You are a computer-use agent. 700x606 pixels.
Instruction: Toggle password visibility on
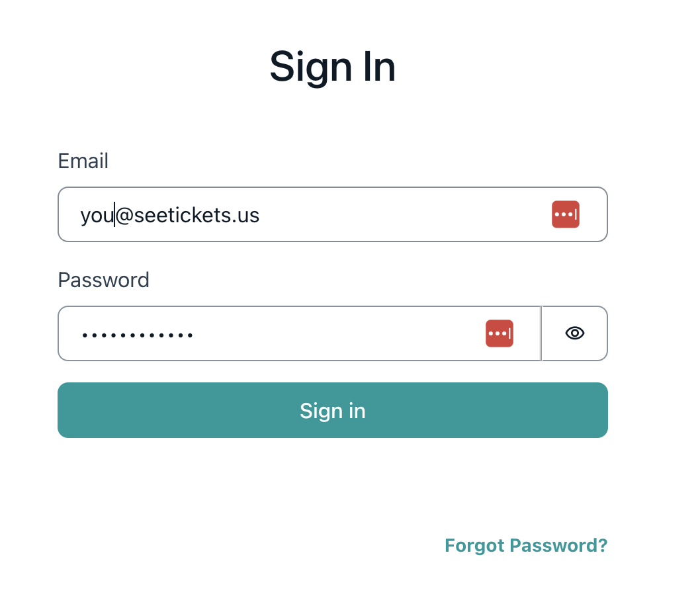click(574, 333)
